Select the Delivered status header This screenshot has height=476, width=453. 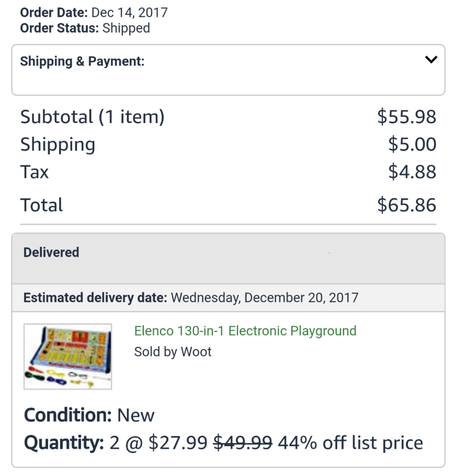(51, 252)
